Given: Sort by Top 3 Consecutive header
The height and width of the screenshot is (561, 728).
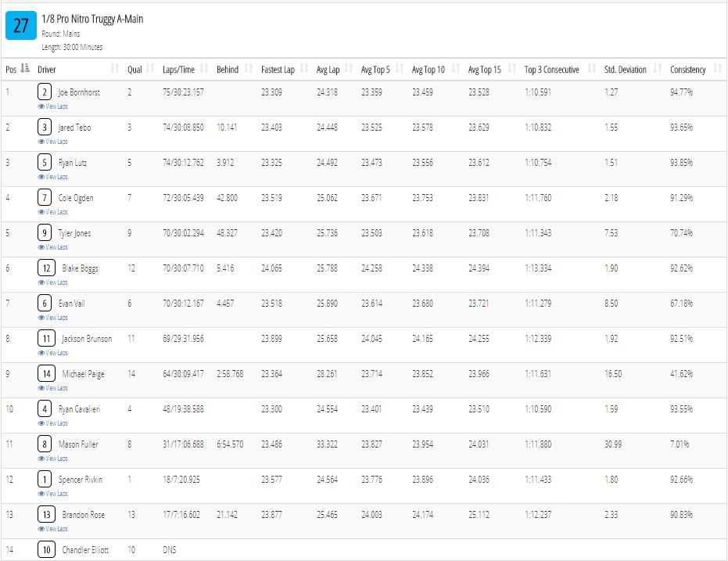Looking at the screenshot, I should click(551, 70).
